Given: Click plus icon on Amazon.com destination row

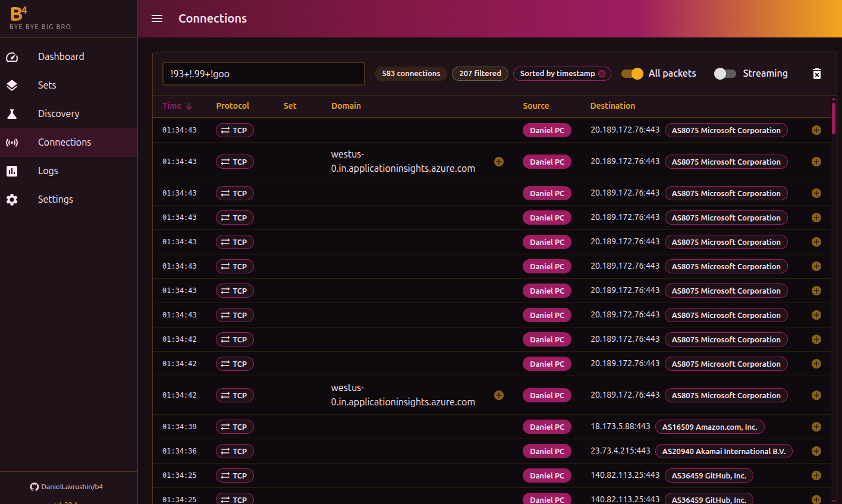Looking at the screenshot, I should click(816, 427).
